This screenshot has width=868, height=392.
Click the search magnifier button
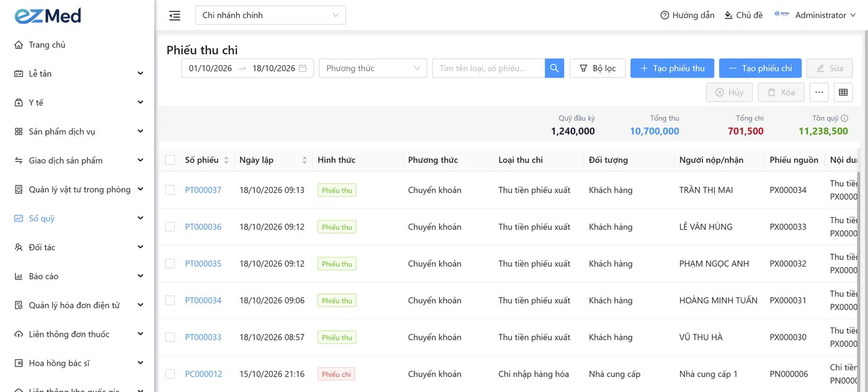coord(554,68)
